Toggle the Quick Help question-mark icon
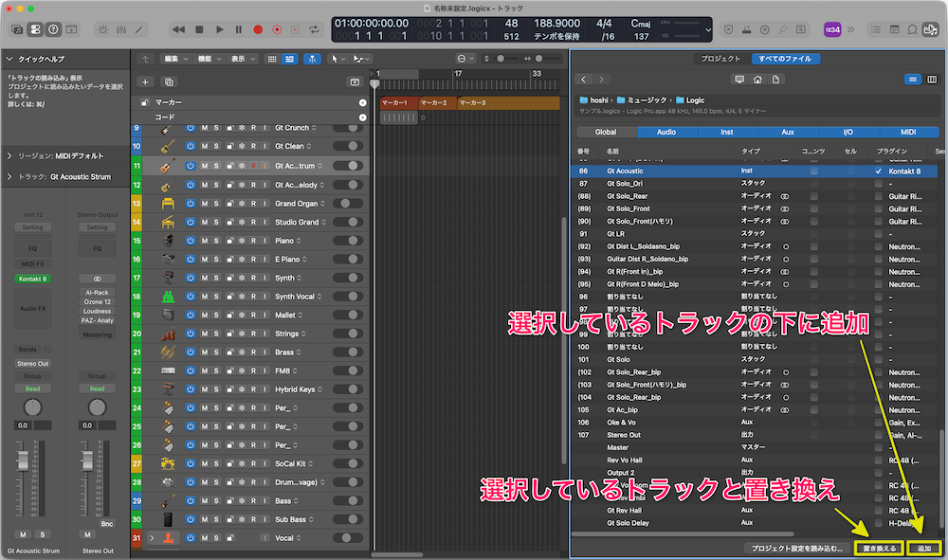948x560 pixels. 53,29
